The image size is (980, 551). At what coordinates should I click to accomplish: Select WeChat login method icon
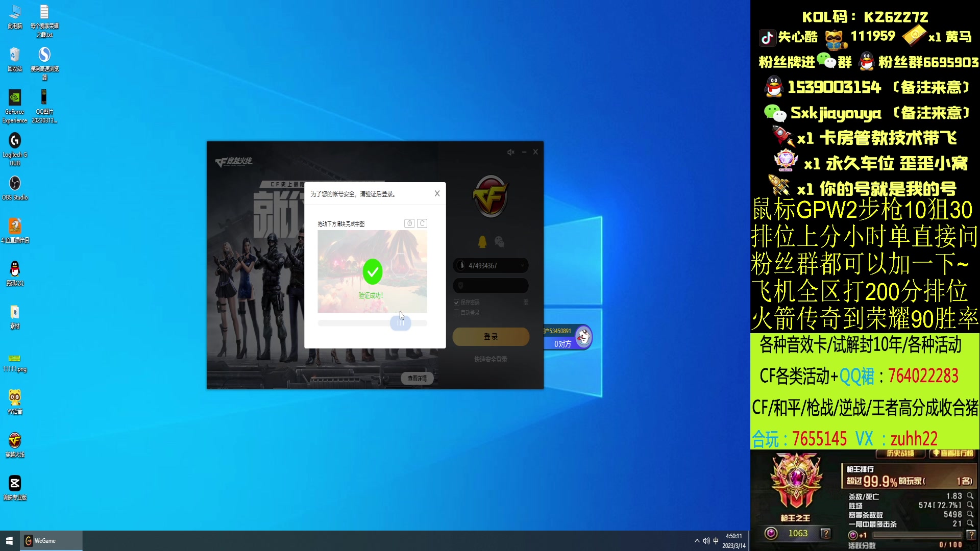click(500, 242)
